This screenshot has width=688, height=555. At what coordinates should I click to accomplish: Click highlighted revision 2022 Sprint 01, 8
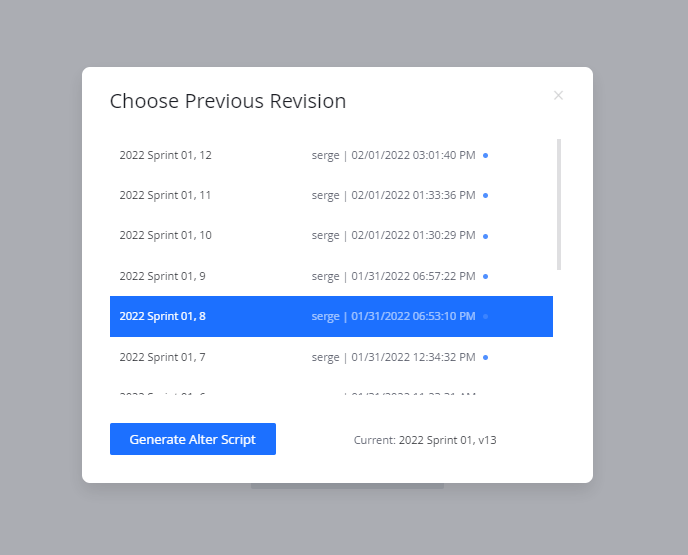click(x=163, y=316)
